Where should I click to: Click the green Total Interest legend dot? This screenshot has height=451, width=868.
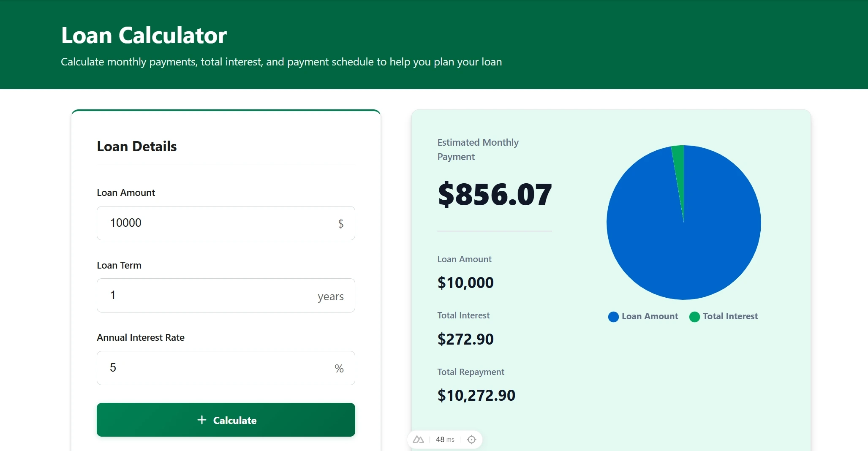[694, 317]
